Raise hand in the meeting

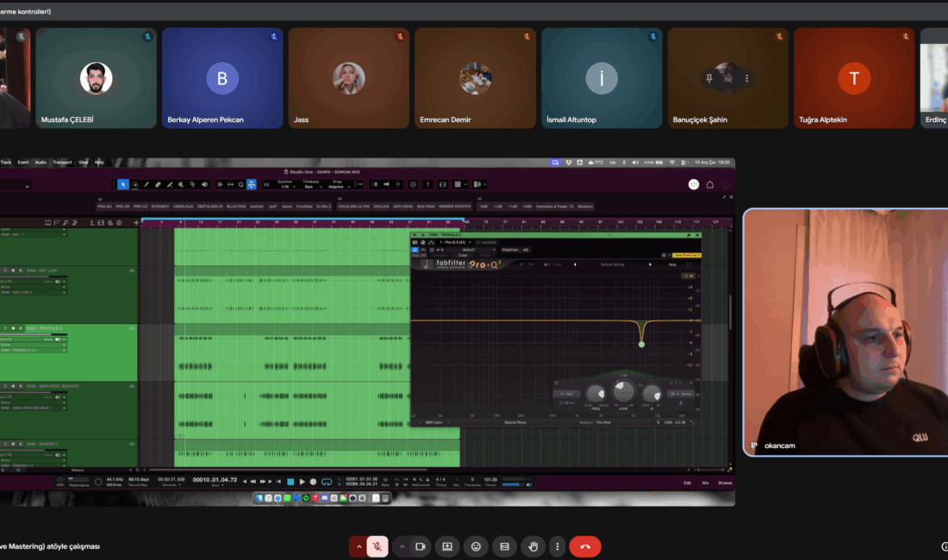tap(533, 546)
